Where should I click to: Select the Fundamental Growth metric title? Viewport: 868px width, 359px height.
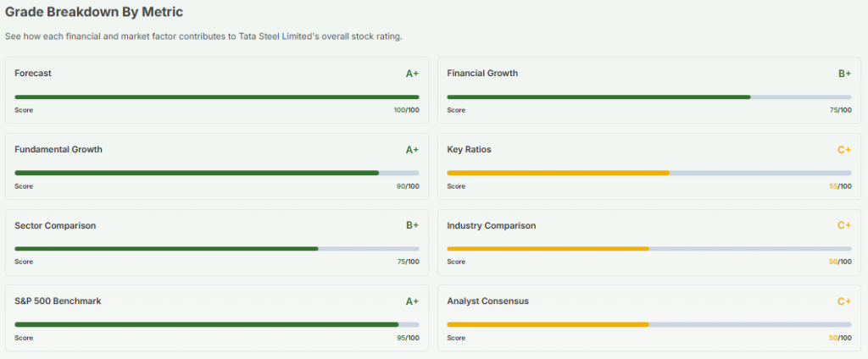(x=58, y=150)
